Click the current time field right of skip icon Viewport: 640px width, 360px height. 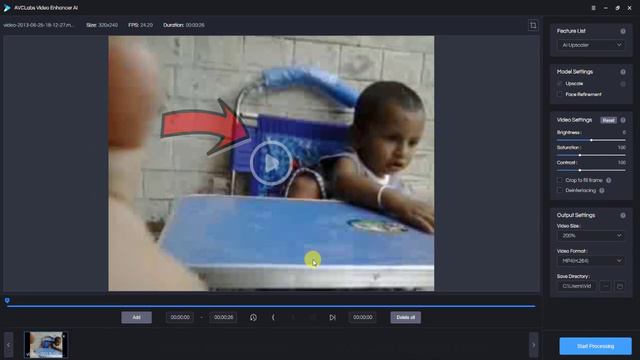tap(362, 317)
